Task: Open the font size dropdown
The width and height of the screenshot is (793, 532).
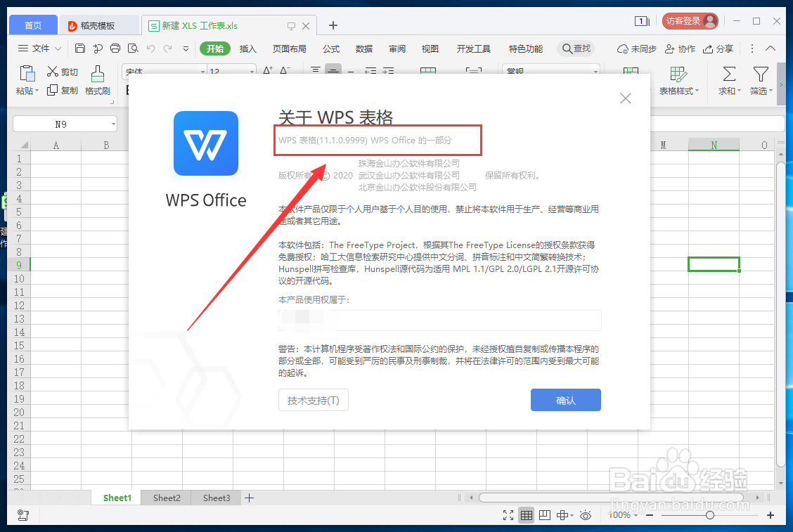Action: coord(252,71)
